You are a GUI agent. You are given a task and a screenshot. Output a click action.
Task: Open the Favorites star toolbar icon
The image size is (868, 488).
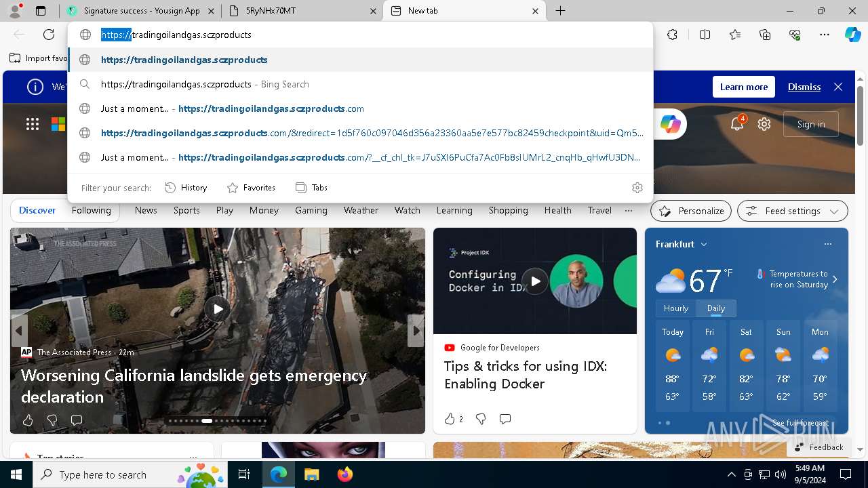point(735,35)
